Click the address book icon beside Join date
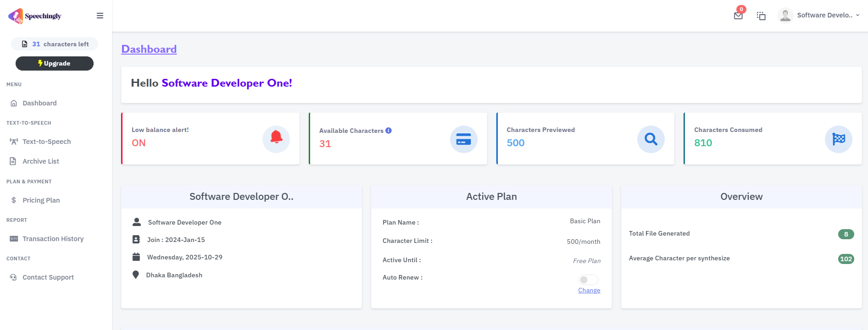The width and height of the screenshot is (868, 330). point(136,239)
